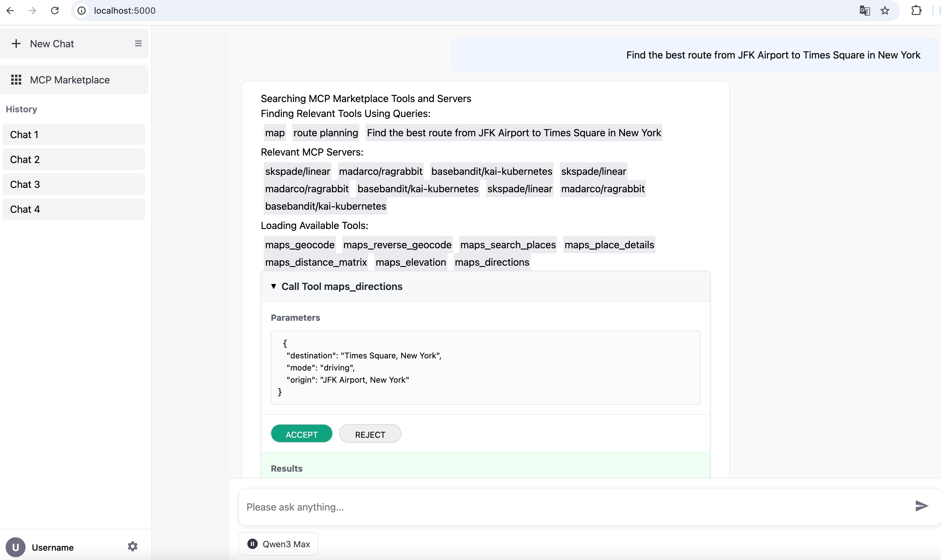This screenshot has height=560, width=941.
Task: Open settings gear next to Username
Action: [x=133, y=546]
